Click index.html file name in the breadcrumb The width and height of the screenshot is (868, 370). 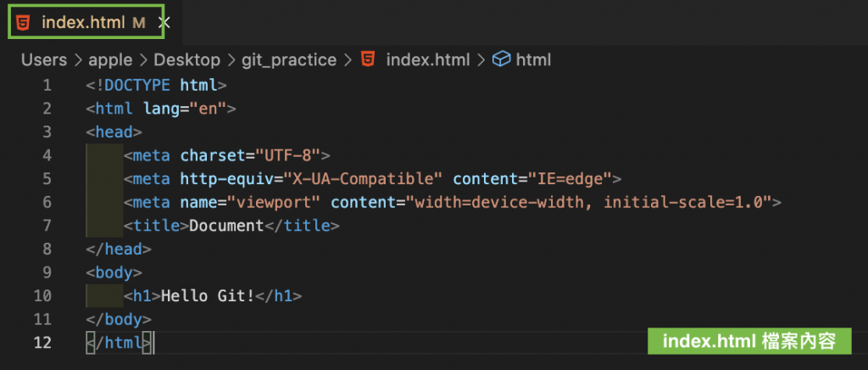pyautogui.click(x=427, y=59)
